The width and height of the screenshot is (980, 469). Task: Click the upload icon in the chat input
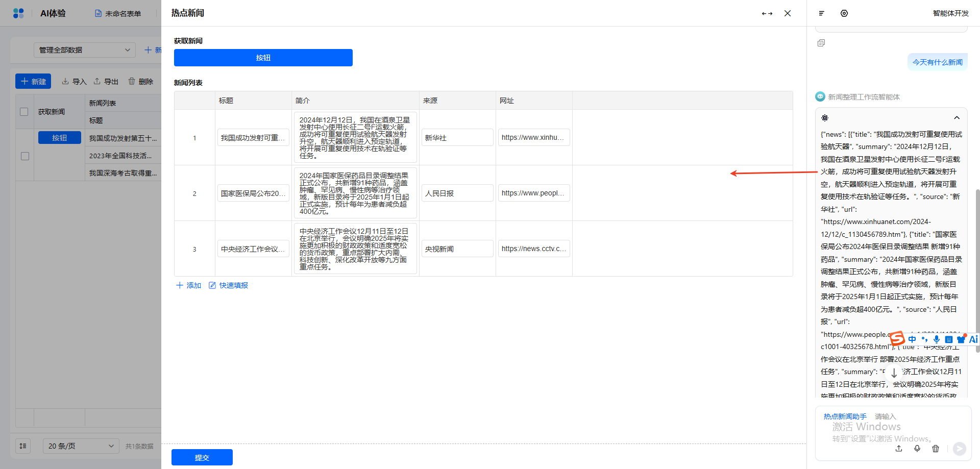899,449
